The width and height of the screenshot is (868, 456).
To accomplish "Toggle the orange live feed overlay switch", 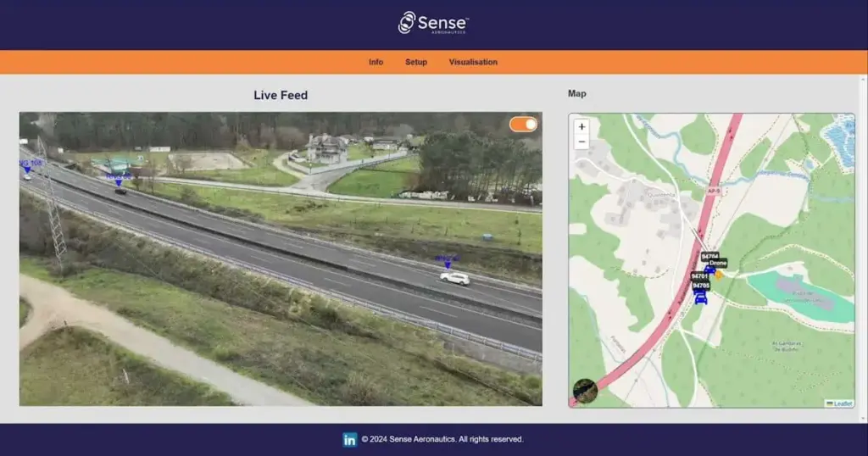I will pos(523,125).
